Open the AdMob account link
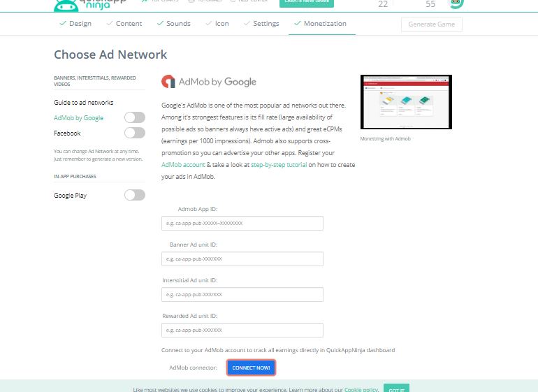Screen dimensions: 538x392 183,165
